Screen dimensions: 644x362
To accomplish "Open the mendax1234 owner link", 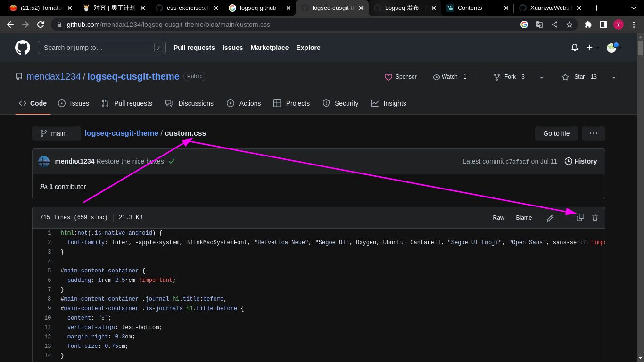I will point(54,76).
